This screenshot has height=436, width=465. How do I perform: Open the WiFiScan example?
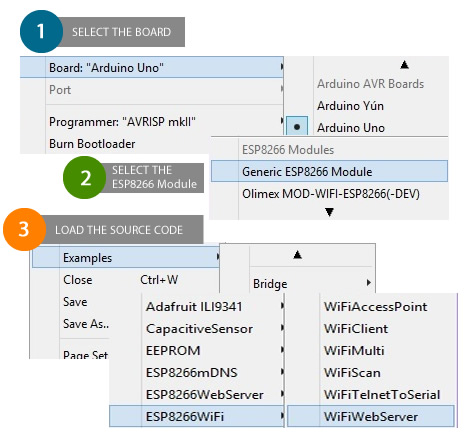tap(352, 372)
